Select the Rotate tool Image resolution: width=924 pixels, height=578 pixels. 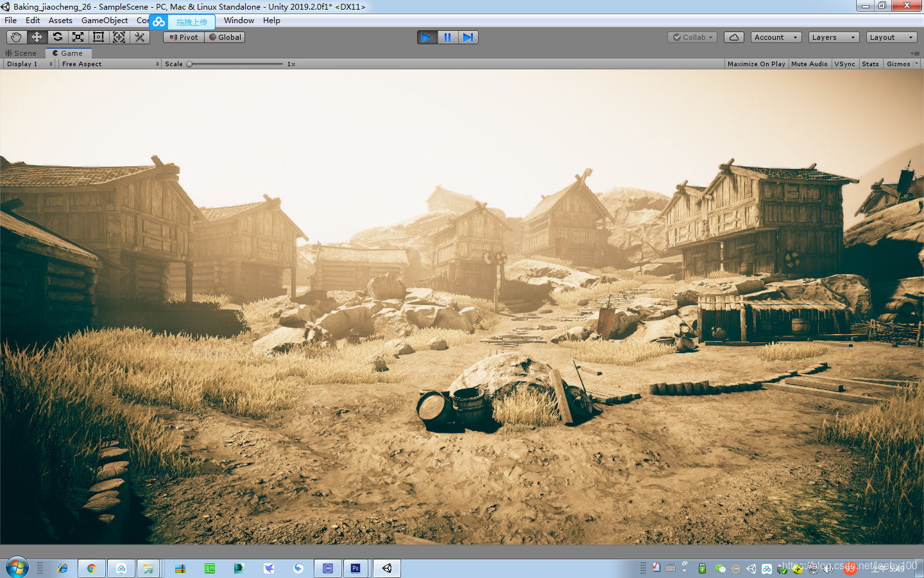[x=57, y=37]
